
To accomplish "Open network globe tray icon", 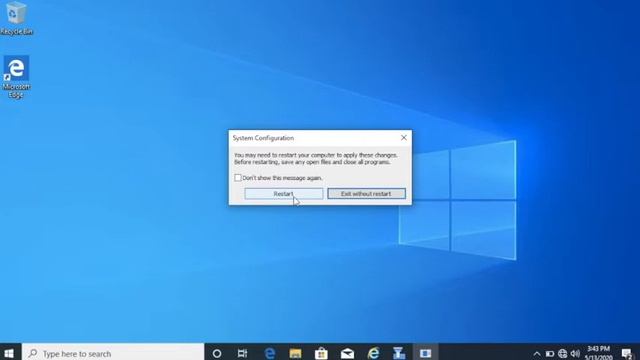I will coord(562,354).
